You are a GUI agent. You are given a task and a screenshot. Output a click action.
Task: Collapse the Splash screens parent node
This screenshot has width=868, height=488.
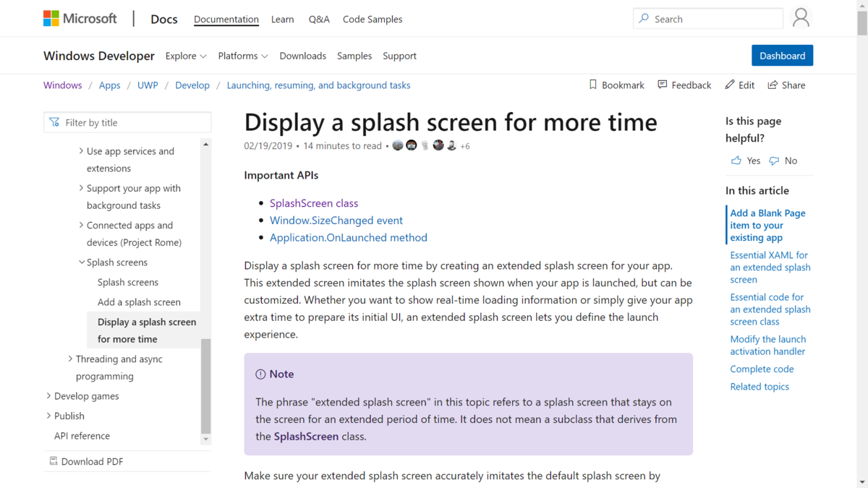82,262
